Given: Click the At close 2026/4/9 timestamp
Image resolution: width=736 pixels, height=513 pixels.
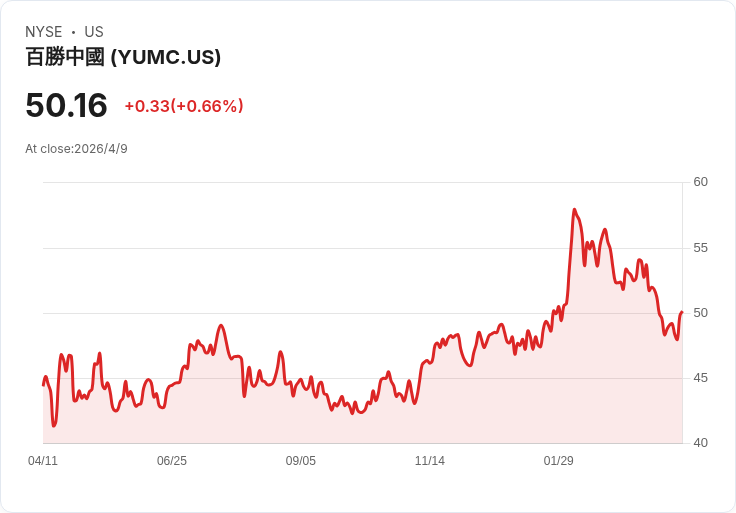Looking at the screenshot, I should 77,149.
